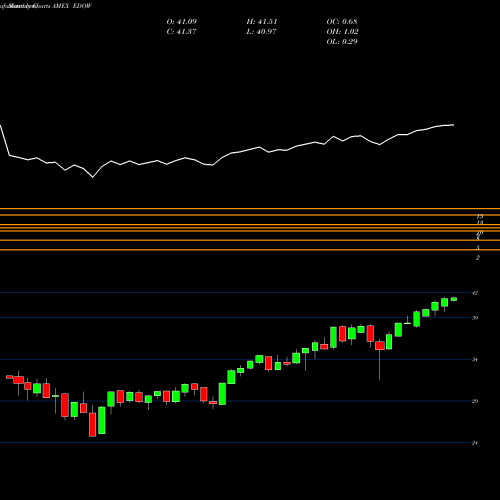500x500 pixels.
Task: Click the 2 label on indicator axis
Action: 478,258
